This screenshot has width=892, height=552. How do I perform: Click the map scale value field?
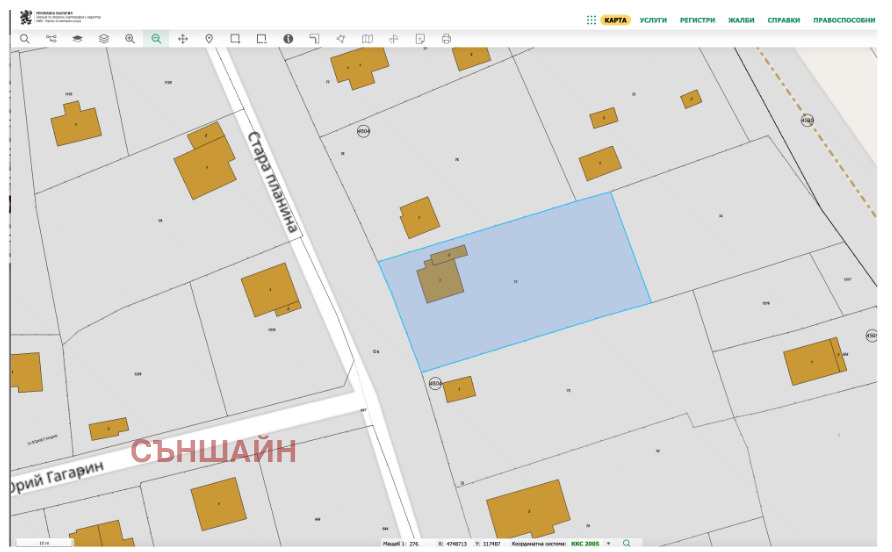coord(414,543)
